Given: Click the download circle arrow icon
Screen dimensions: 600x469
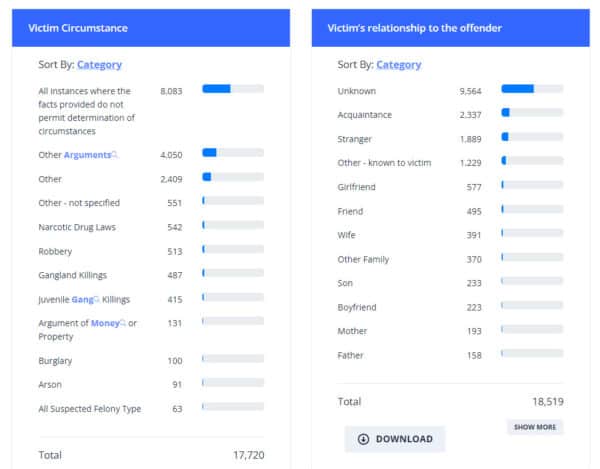Looking at the screenshot, I should [x=363, y=439].
